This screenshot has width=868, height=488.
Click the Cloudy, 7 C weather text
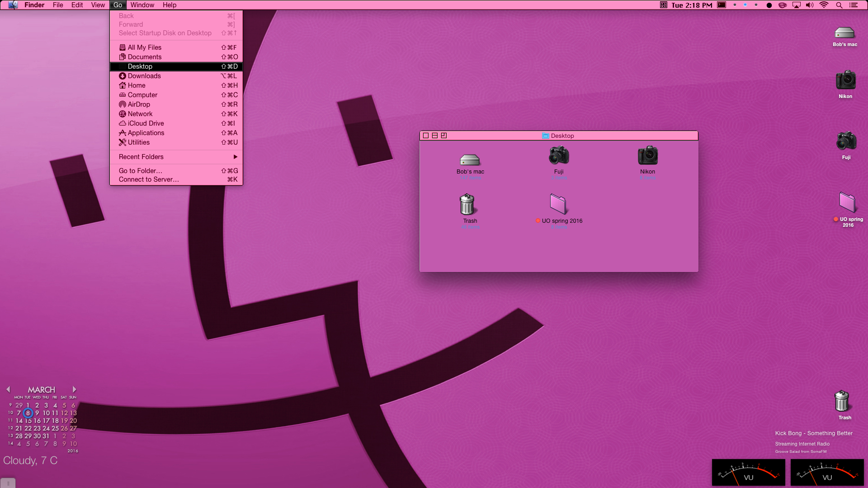point(30,460)
